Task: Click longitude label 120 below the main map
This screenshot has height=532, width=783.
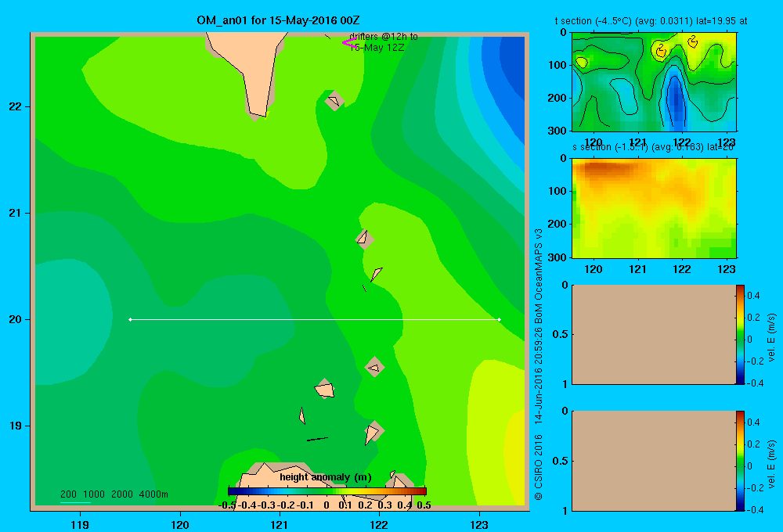Action: [180, 524]
